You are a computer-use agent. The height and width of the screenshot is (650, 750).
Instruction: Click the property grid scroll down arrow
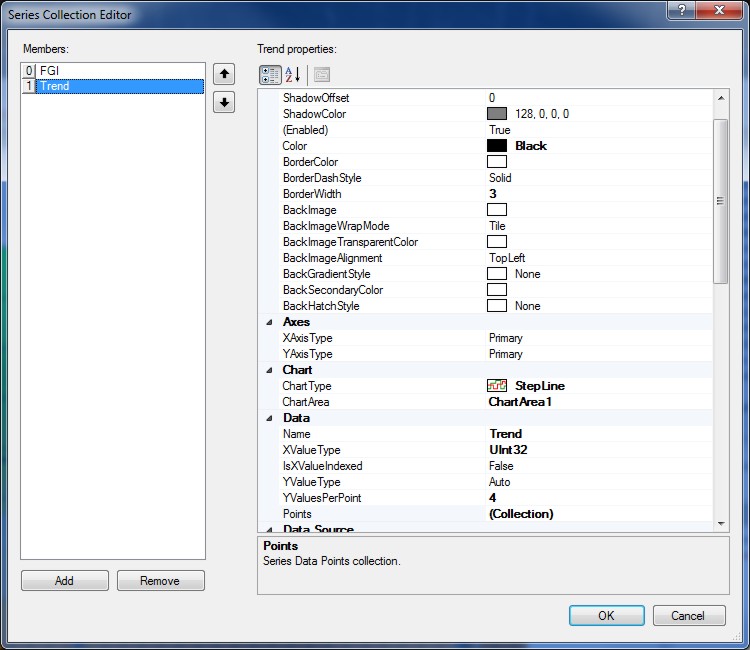(x=721, y=523)
